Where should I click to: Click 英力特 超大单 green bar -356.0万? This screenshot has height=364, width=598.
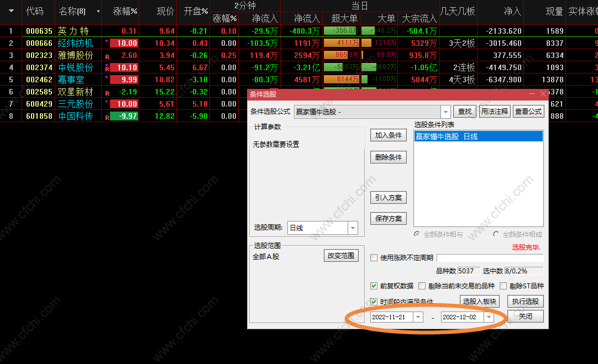[342, 31]
